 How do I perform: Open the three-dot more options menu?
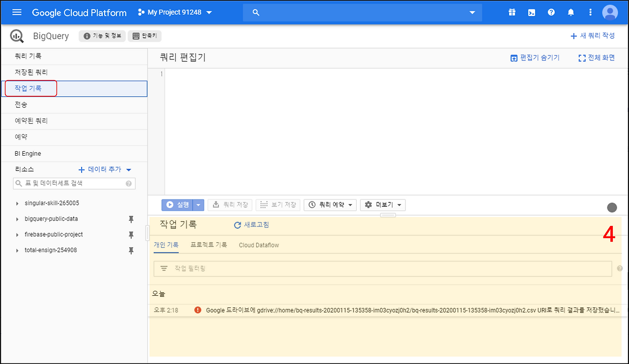tap(591, 12)
